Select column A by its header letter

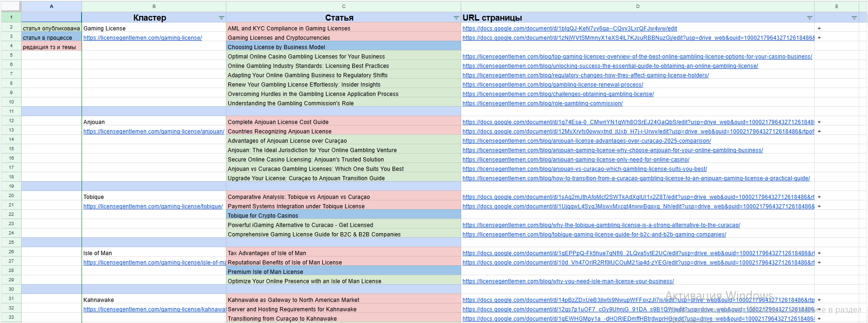(52, 6)
